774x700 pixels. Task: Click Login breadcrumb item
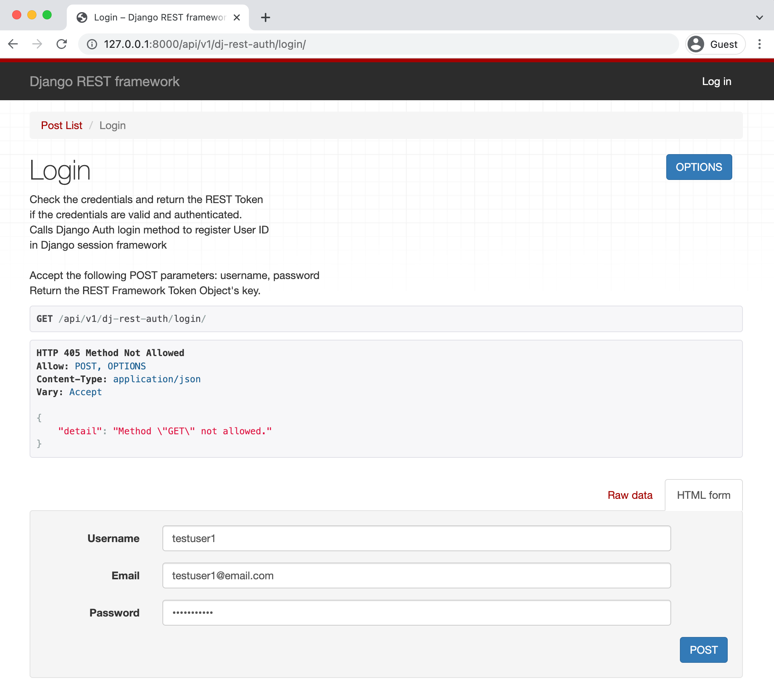pyautogui.click(x=112, y=125)
